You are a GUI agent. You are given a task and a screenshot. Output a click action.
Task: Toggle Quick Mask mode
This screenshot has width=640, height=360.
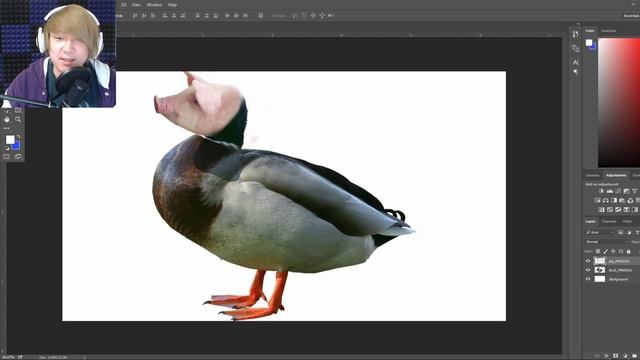(7, 156)
